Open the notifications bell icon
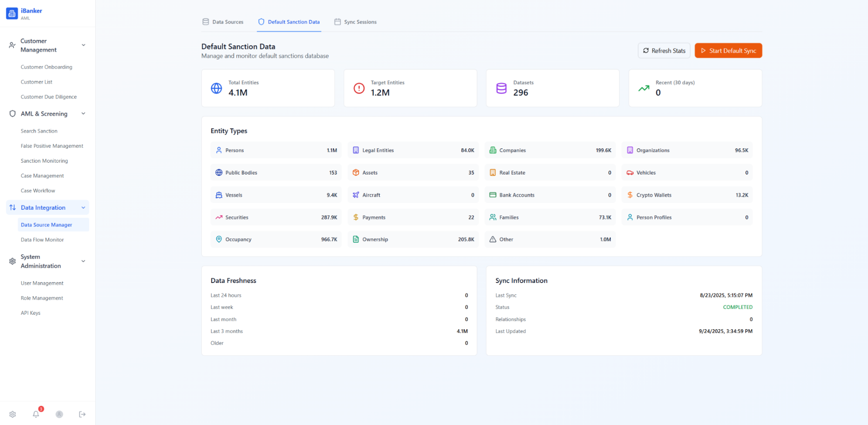Image resolution: width=868 pixels, height=425 pixels. click(36, 414)
